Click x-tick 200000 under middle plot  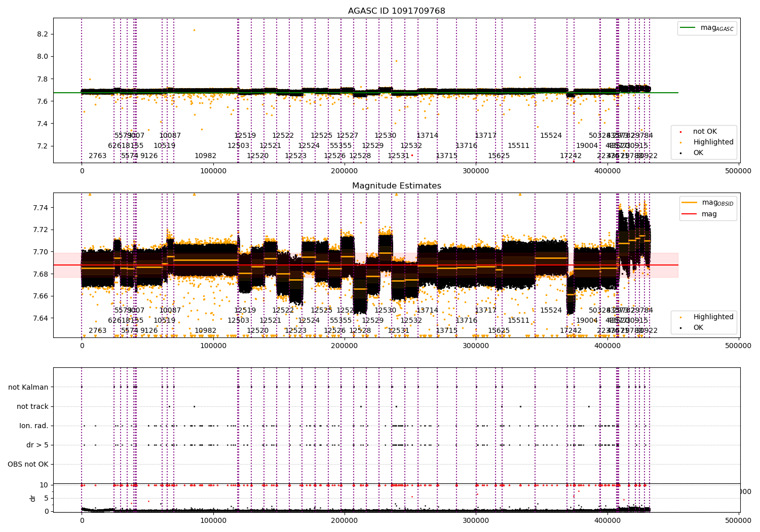[345, 346]
